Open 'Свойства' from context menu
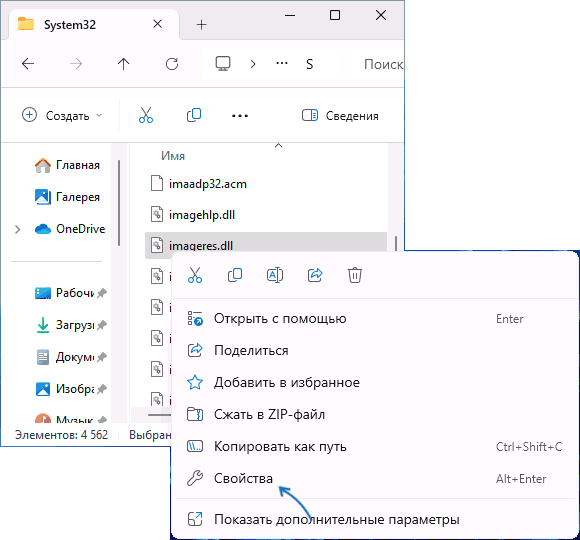Viewport: 580px width, 540px height. pos(375,478)
